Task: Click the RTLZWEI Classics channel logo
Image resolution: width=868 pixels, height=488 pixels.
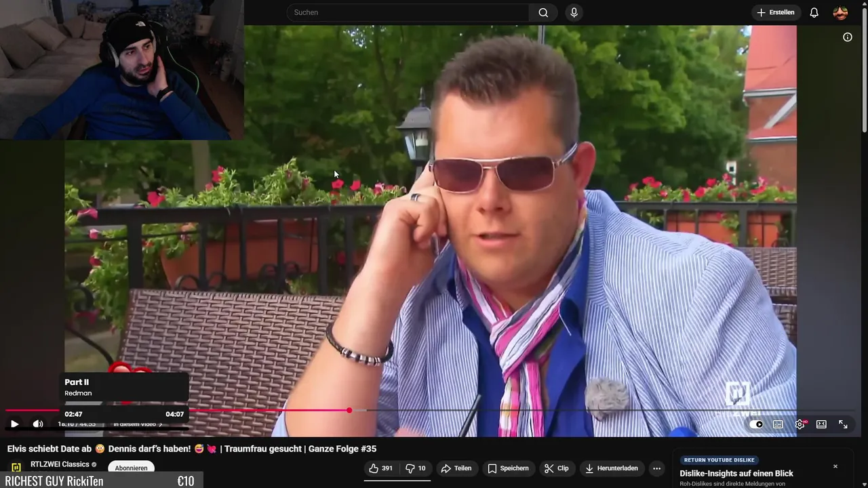Action: (x=16, y=467)
